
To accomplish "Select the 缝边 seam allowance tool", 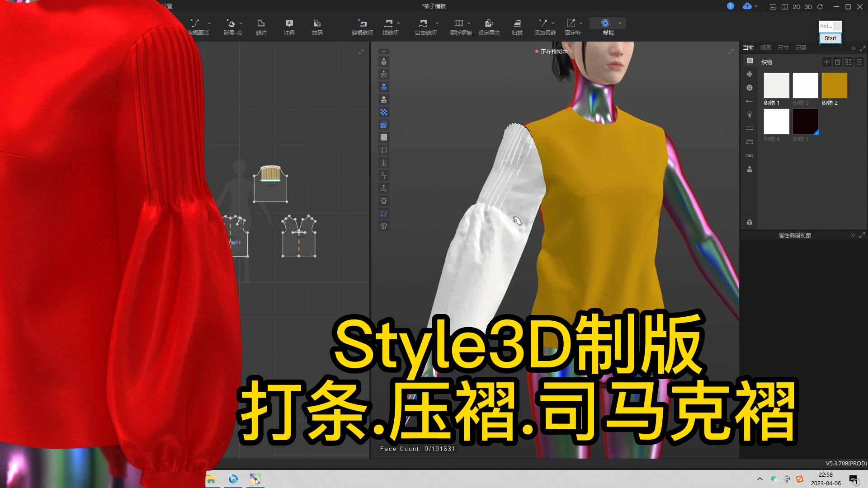I will [x=261, y=27].
